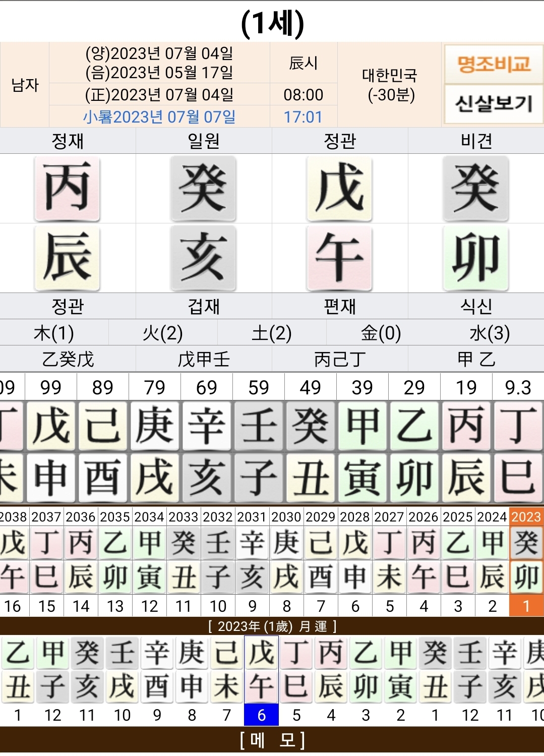
Task: Tap the 식신 label under year branch
Action: point(476,306)
